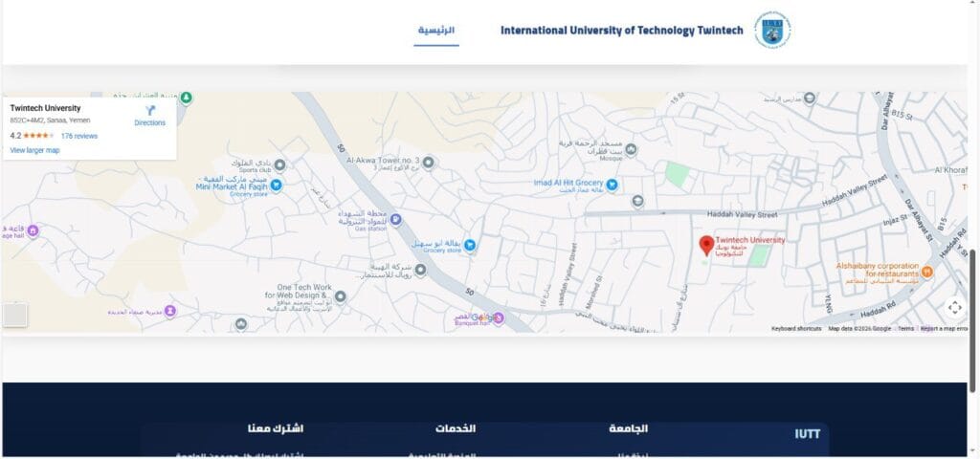Click the Alshaibany corporation for restaurants label
The image size is (980, 459).
pos(878,270)
